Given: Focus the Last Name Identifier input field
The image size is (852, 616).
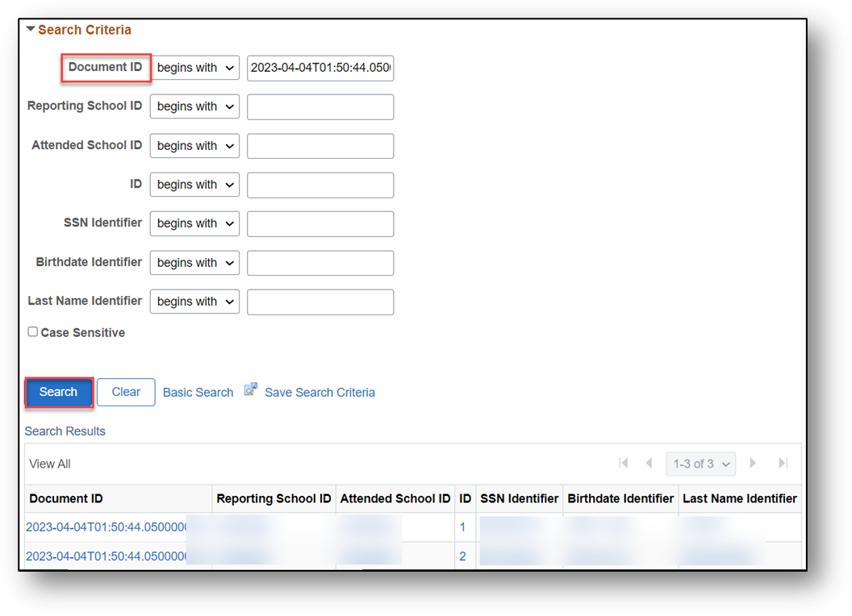Looking at the screenshot, I should (x=320, y=302).
